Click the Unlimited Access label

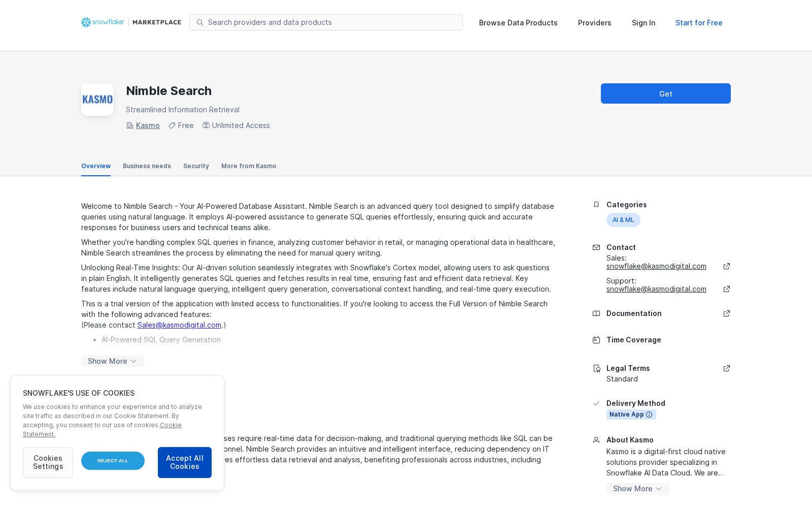[x=241, y=125]
